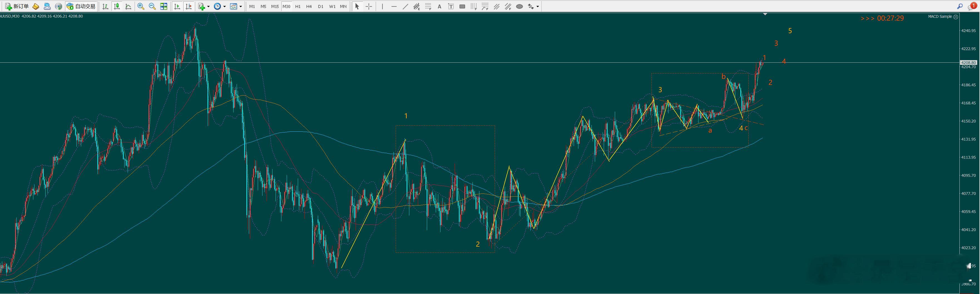Click the chart shift triangle marker

pyautogui.click(x=765, y=14)
